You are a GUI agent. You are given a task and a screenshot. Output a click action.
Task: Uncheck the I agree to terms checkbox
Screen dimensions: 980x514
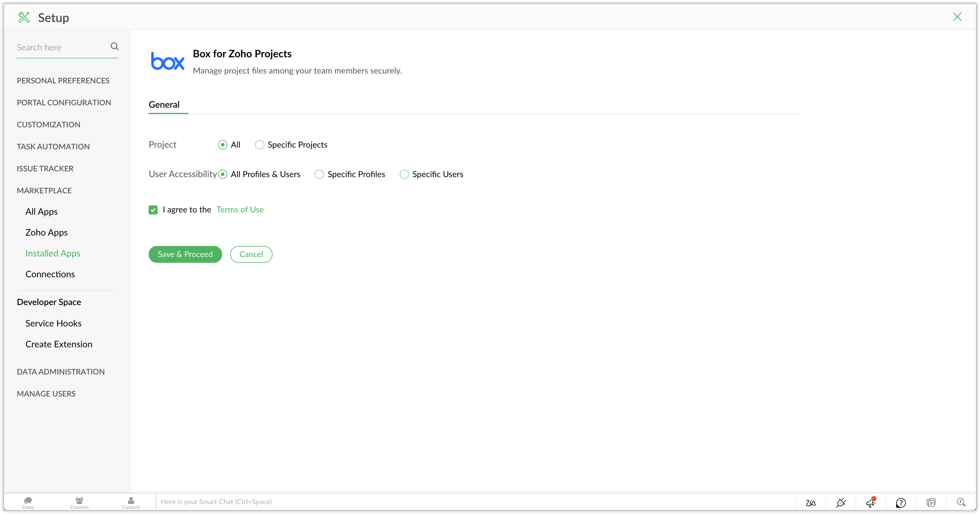[x=153, y=210]
